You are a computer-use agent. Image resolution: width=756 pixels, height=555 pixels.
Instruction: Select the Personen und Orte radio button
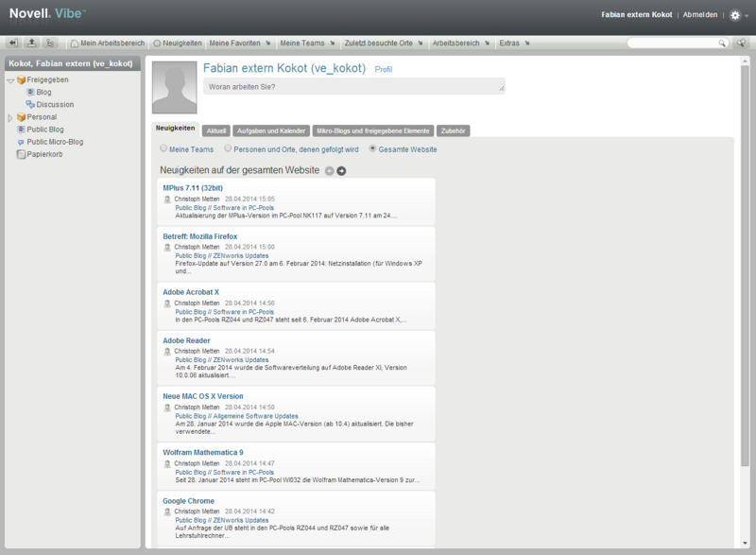(x=228, y=148)
